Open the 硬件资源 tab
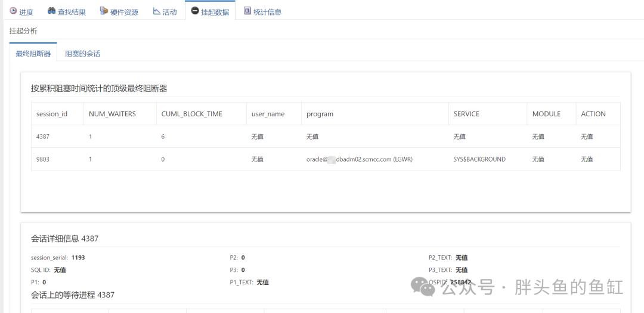This screenshot has height=313, width=644. tap(119, 11)
